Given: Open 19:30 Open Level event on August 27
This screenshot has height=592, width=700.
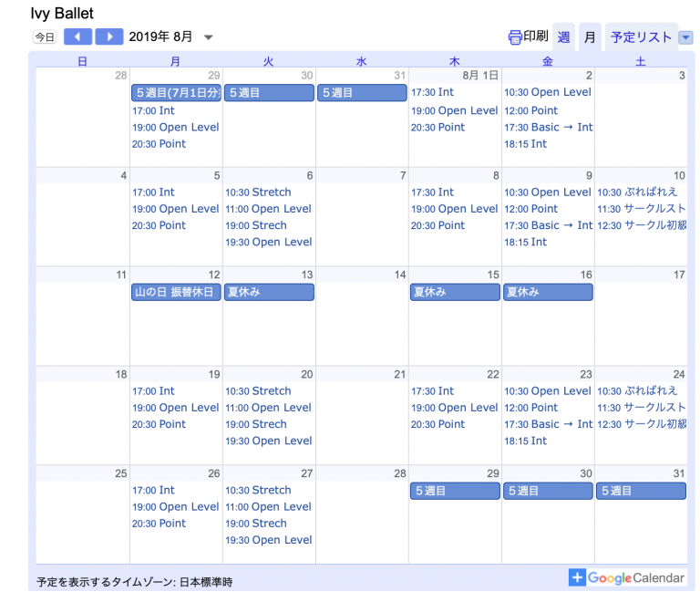Looking at the screenshot, I should click(x=269, y=540).
